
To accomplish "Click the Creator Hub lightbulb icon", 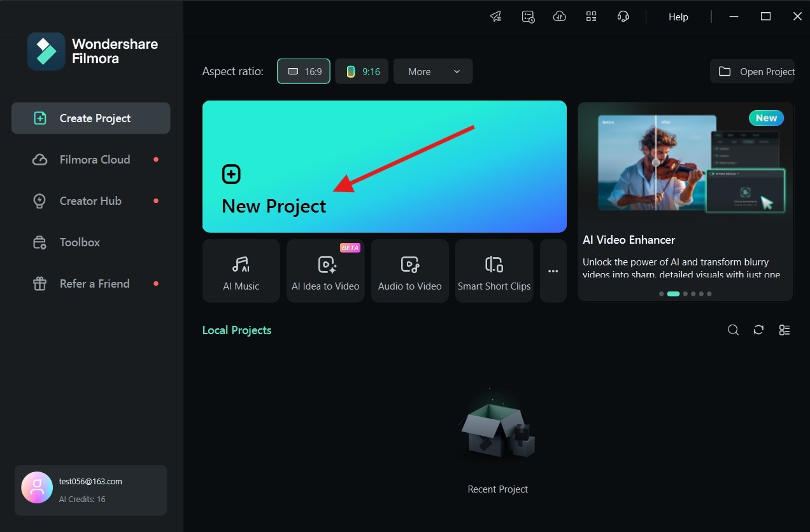I will 39,201.
